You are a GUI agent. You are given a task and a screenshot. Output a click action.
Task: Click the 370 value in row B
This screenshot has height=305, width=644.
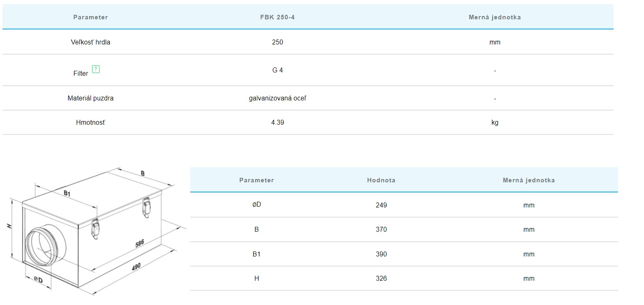(x=381, y=229)
